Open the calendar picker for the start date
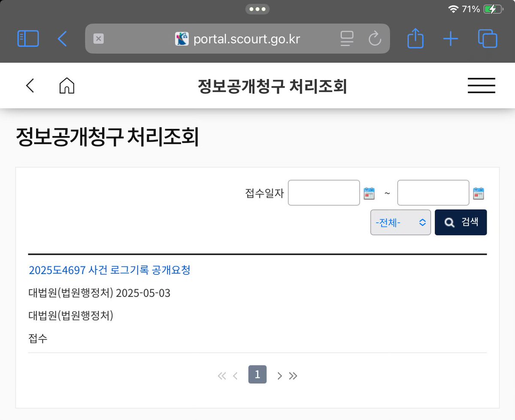515x420 pixels. click(368, 193)
